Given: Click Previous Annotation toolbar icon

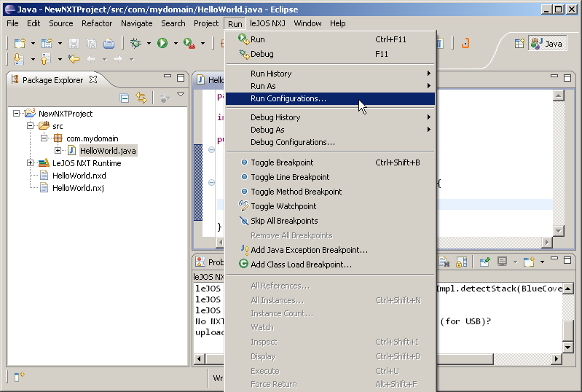Looking at the screenshot, I should (x=46, y=59).
